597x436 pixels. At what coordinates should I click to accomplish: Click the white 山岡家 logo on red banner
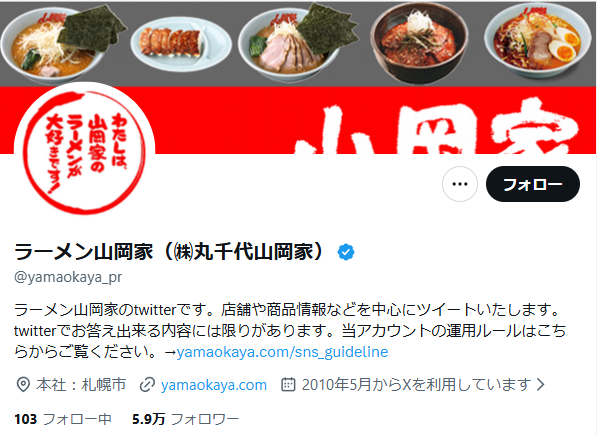coord(438,126)
